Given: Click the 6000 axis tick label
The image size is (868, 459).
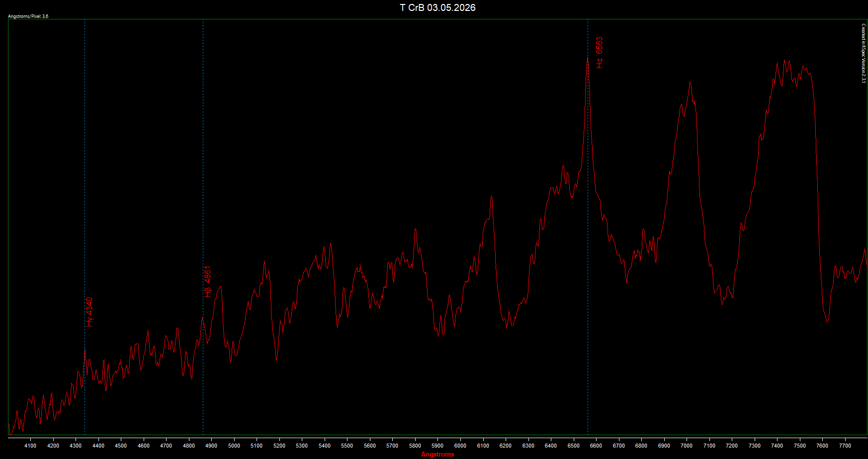Looking at the screenshot, I should (460, 446).
